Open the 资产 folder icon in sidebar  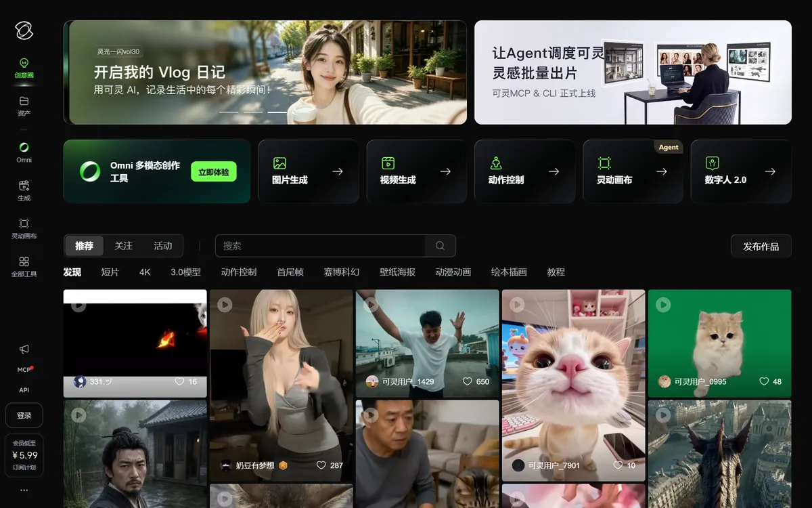point(24,101)
